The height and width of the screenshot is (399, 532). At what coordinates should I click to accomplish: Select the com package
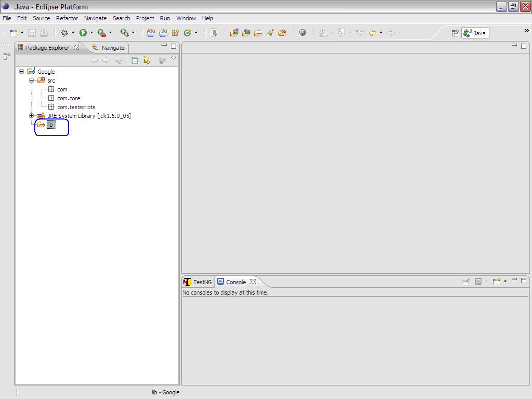(62, 89)
